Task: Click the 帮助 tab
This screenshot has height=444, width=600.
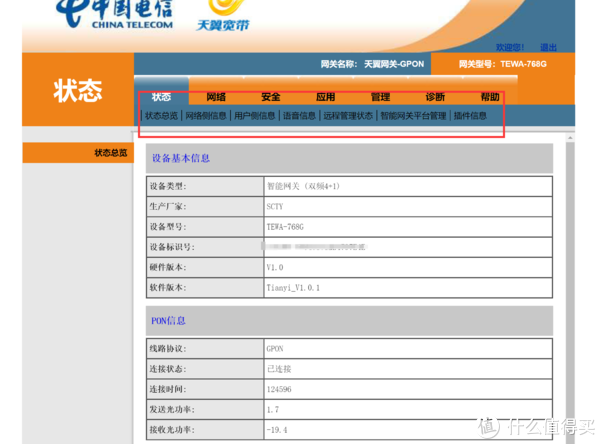Action: (x=489, y=97)
